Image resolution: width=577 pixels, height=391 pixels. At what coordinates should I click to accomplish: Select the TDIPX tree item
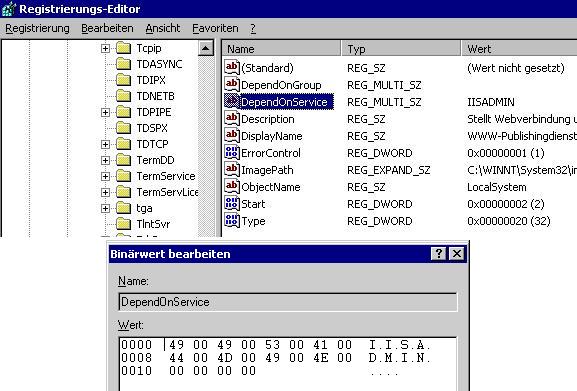point(151,80)
